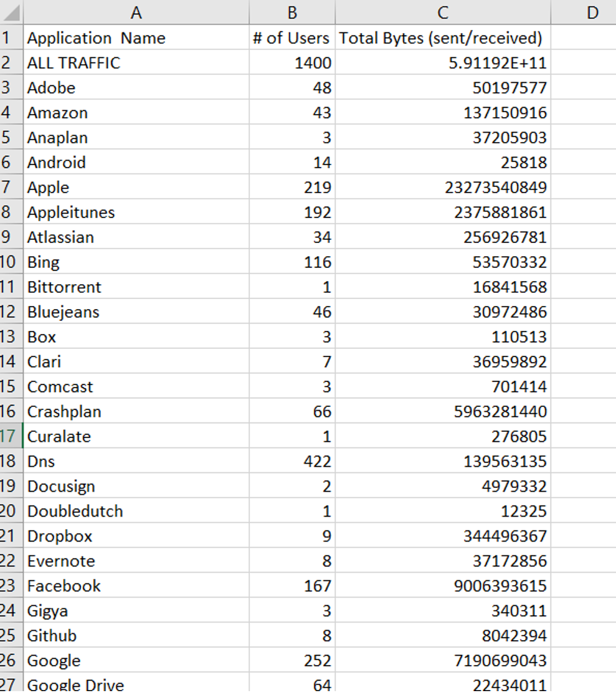This screenshot has width=616, height=693.
Task: Click Dropbox's bytes value 344496367
Action: [443, 536]
